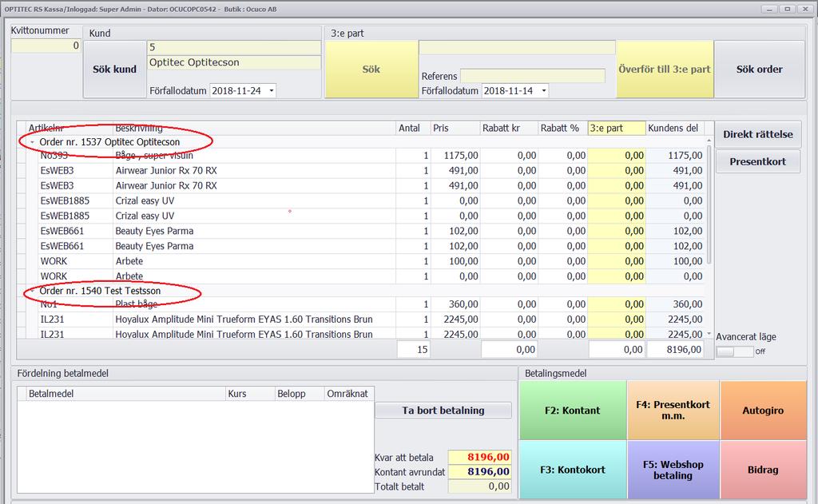This screenshot has height=504, width=818.
Task: Select the WORK Arbete row priced 100,00
Action: tap(365, 261)
